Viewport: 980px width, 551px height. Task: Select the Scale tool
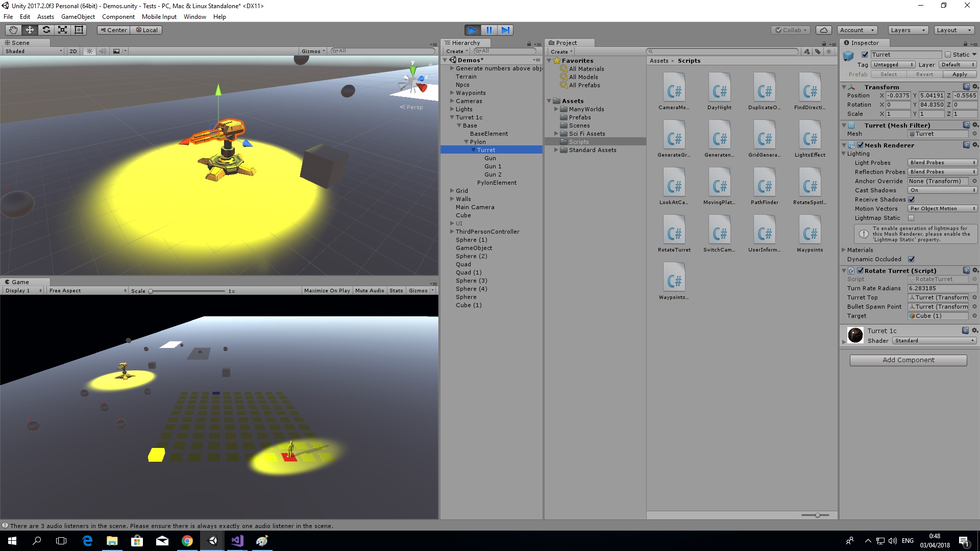coord(62,30)
